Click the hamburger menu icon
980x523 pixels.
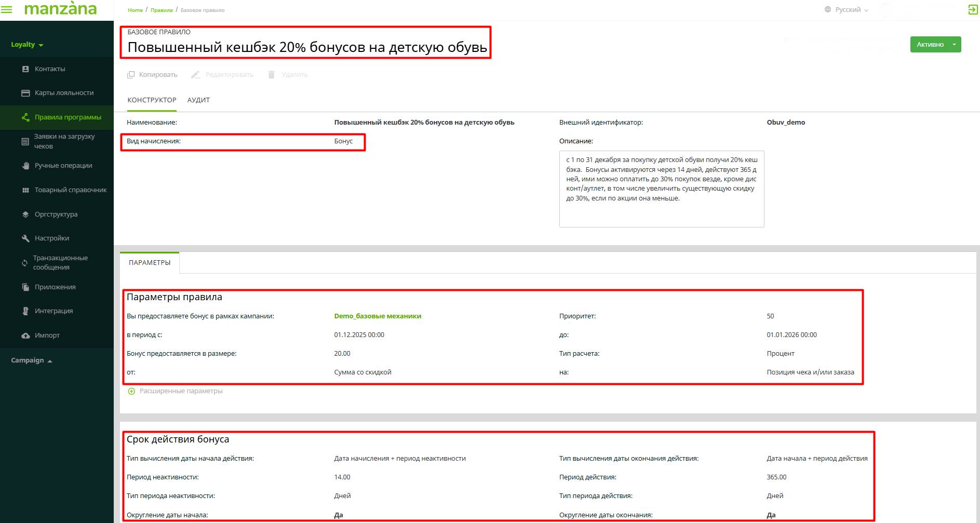coord(7,10)
